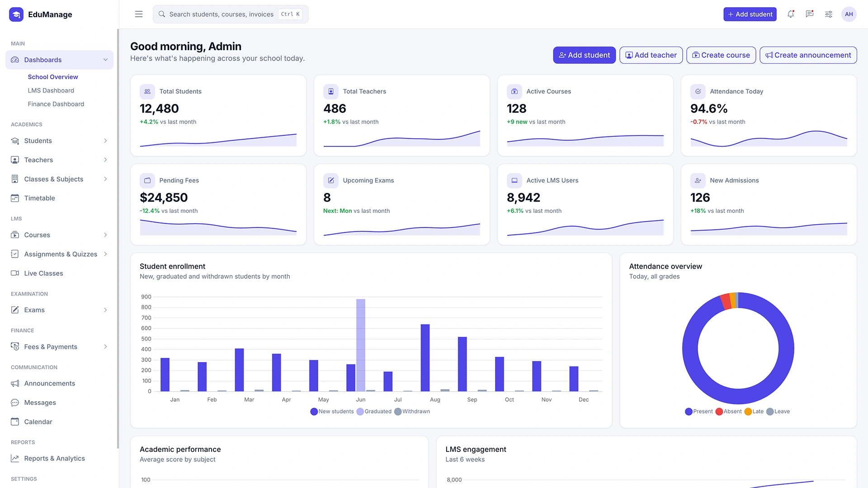Toggle Leave segment in attendance legend
The image size is (868, 488).
pos(778,412)
